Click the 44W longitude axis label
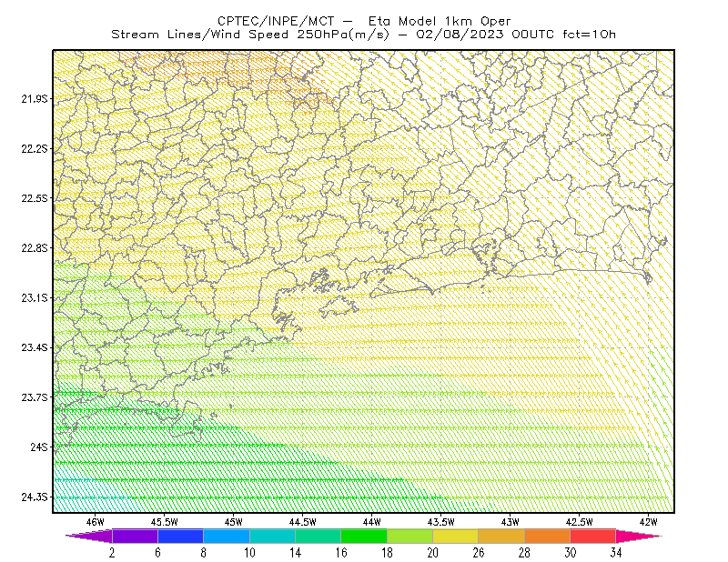Screen dimensions: 728x562 [371, 522]
